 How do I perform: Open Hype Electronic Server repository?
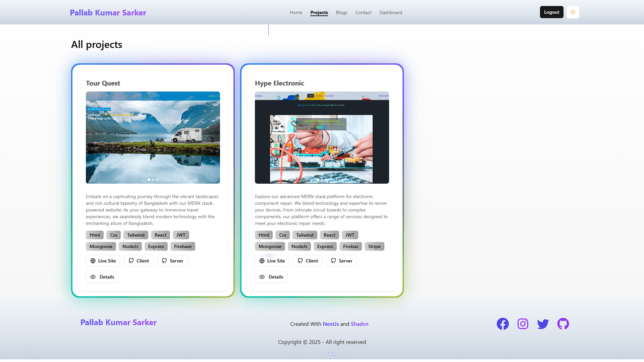coord(341,261)
